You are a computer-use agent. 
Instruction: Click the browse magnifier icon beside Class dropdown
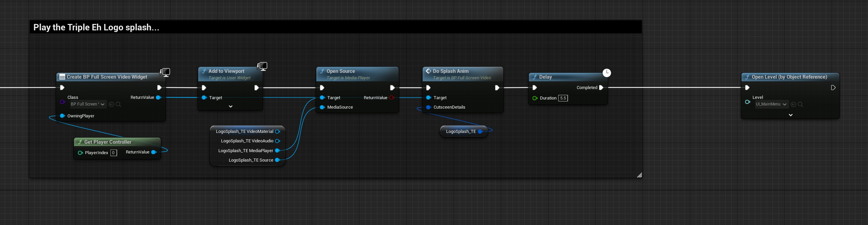118,105
